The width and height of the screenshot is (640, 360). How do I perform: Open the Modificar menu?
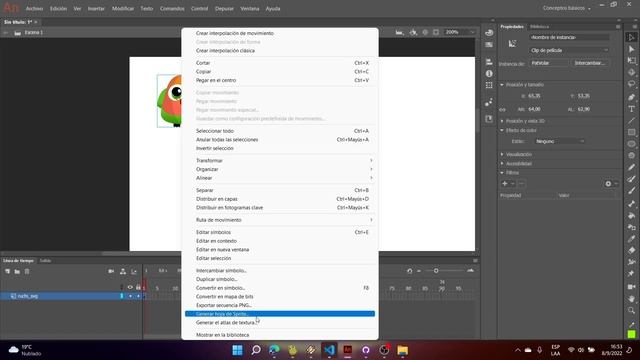[123, 8]
